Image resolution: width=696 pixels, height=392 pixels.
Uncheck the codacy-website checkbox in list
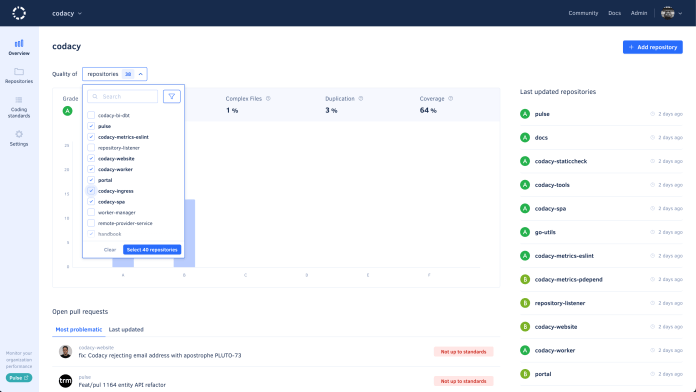tap(91, 158)
